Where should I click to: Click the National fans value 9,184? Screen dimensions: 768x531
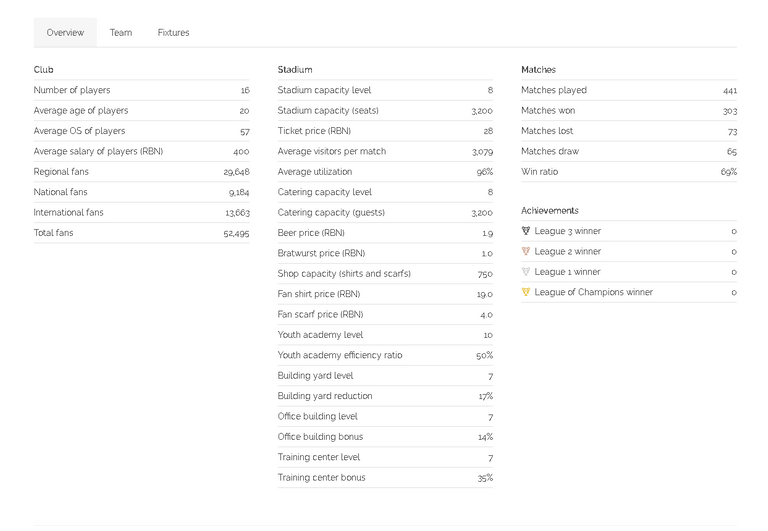[239, 193]
